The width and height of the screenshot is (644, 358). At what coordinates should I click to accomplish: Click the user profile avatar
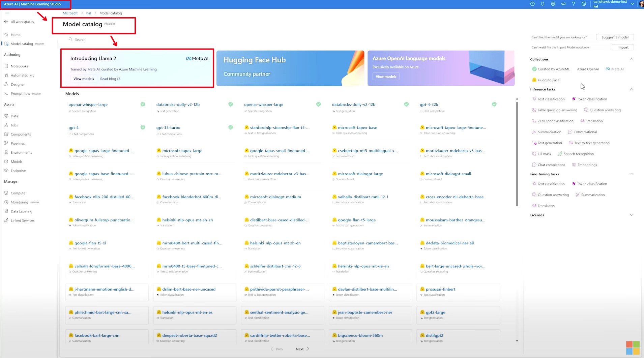[641, 4]
